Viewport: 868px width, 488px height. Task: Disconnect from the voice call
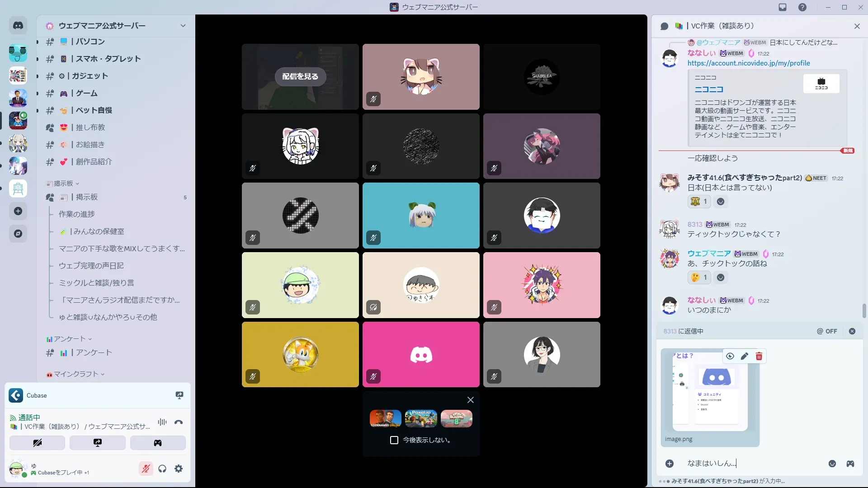pyautogui.click(x=179, y=422)
